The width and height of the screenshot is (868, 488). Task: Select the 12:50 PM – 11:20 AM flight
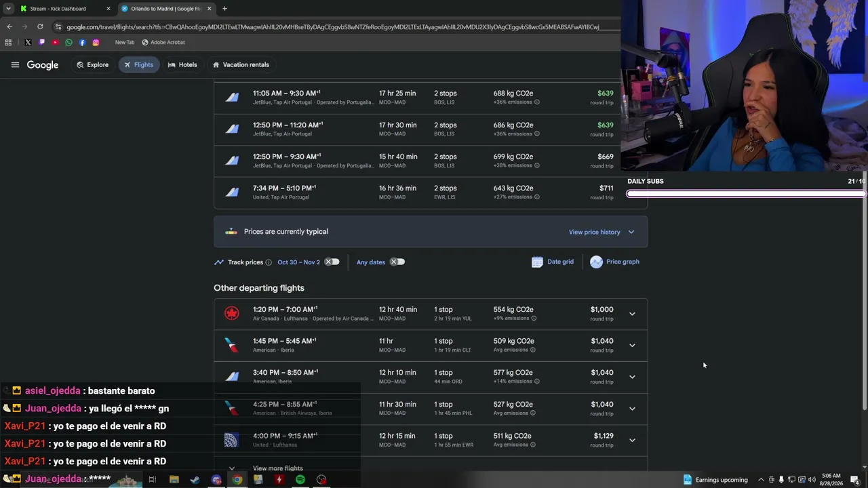(x=431, y=129)
